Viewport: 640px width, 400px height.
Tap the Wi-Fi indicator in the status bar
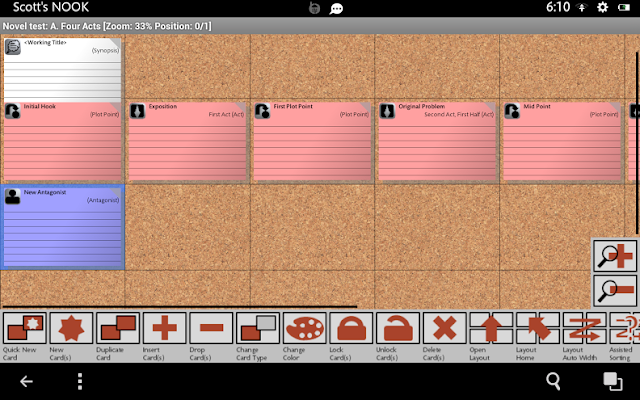point(582,7)
